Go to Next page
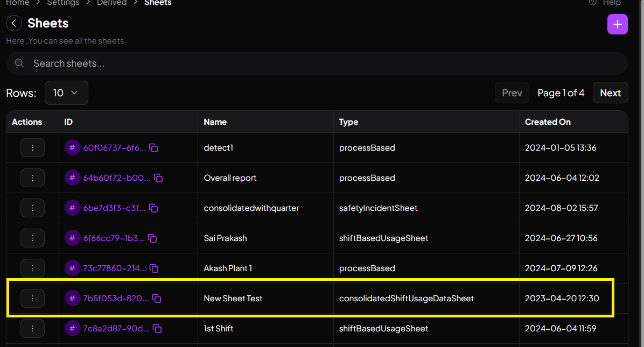 (610, 93)
